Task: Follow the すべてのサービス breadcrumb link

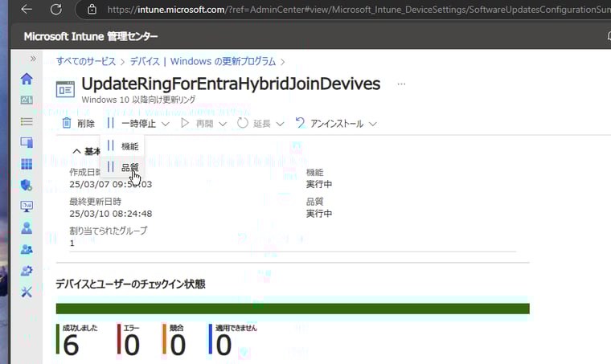Action: coord(86,62)
